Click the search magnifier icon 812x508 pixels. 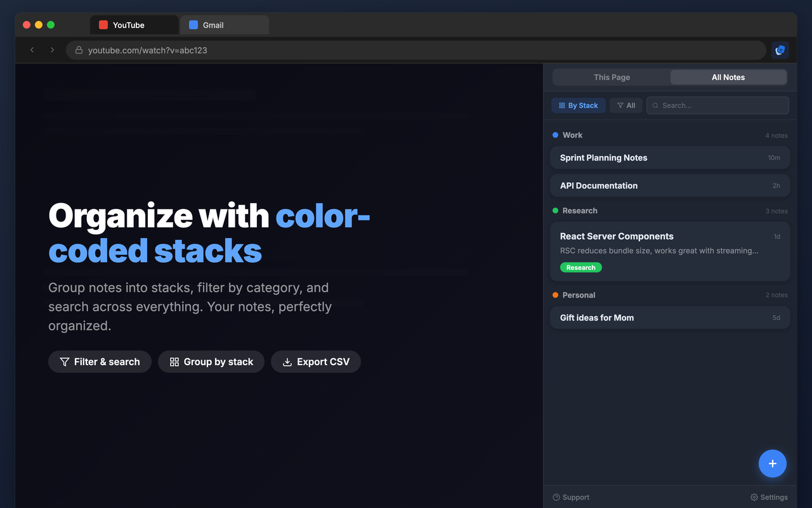tap(655, 105)
